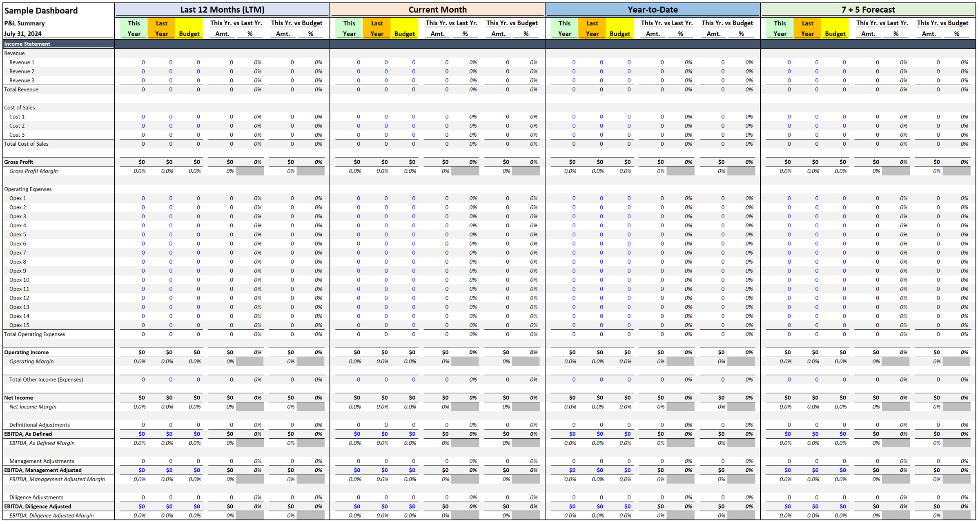Select the Management Adjustments row label
This screenshot has width=980, height=524.
(x=42, y=461)
